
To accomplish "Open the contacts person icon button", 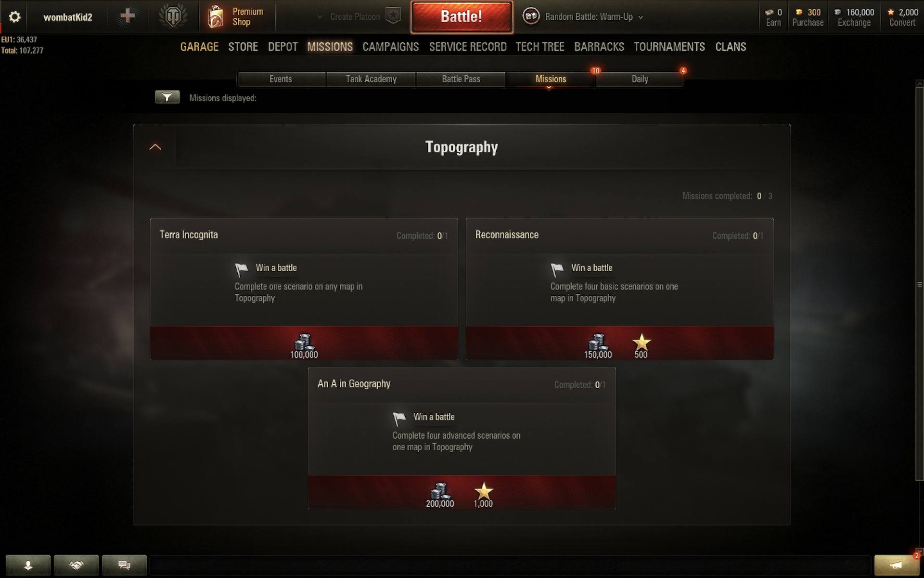I will pos(28,565).
